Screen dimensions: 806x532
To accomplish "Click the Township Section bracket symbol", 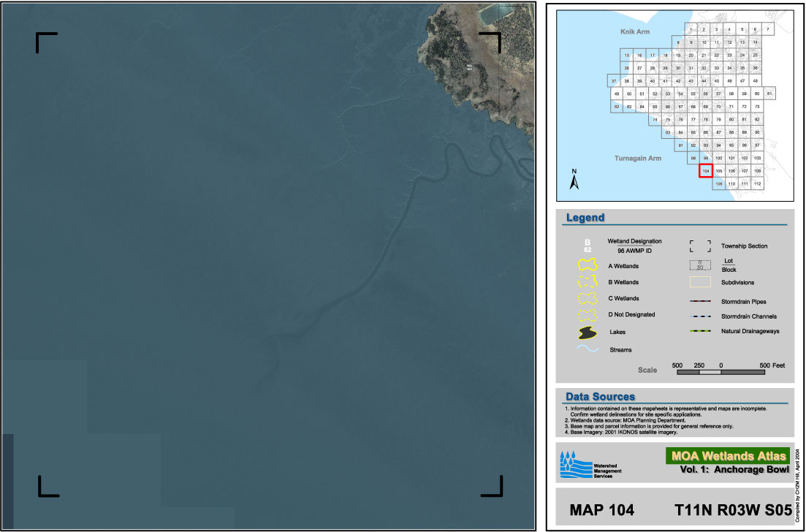I will point(700,246).
